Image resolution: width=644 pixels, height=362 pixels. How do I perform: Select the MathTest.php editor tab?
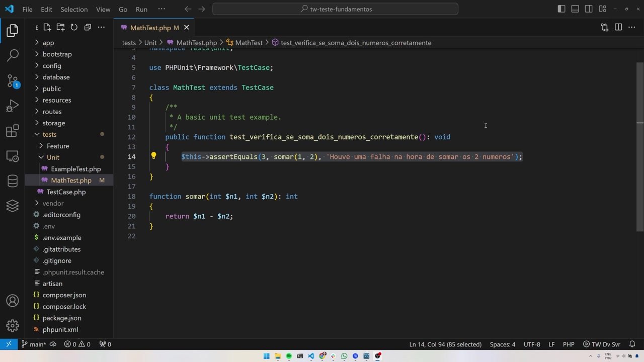coord(150,28)
